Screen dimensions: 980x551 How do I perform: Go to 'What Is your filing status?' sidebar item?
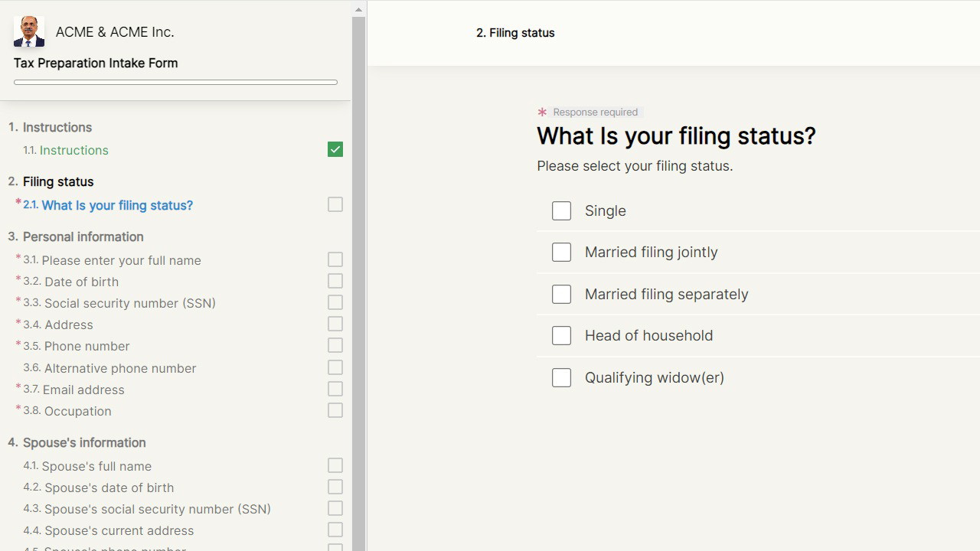(116, 205)
